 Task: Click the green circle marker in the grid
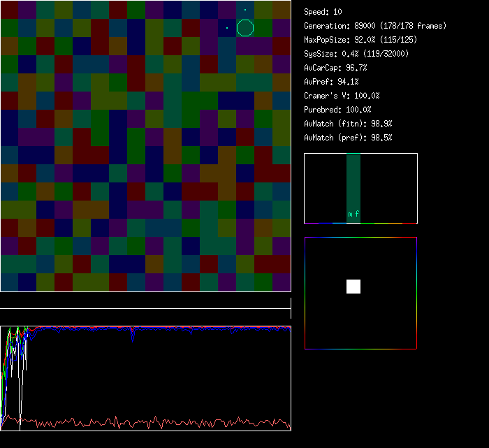[245, 28]
